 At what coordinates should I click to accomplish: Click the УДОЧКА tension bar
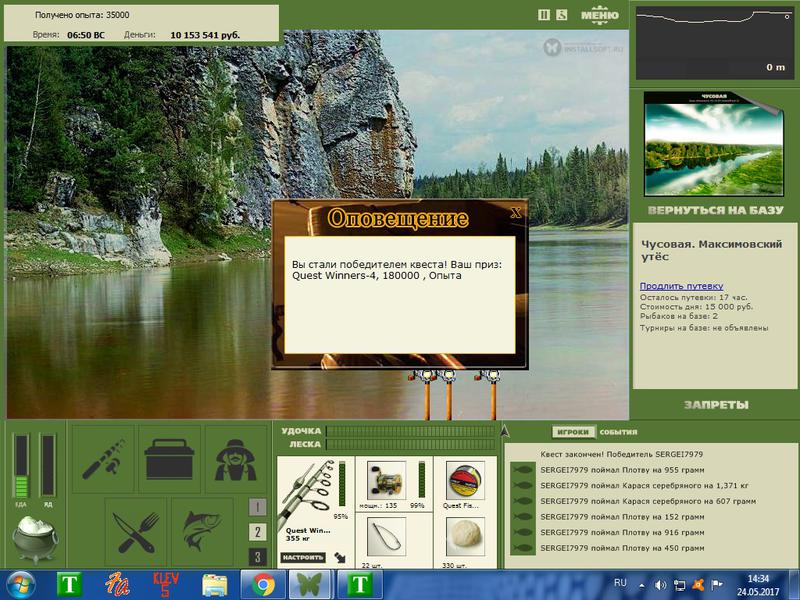click(x=411, y=431)
